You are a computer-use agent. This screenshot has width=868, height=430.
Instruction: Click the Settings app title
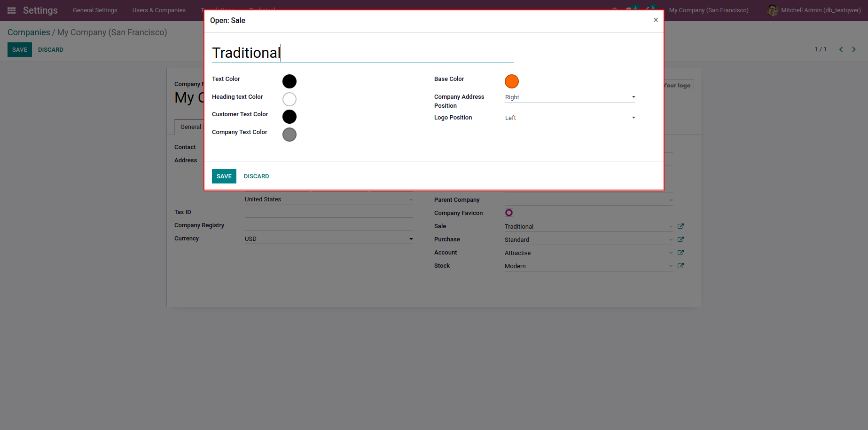tap(40, 10)
